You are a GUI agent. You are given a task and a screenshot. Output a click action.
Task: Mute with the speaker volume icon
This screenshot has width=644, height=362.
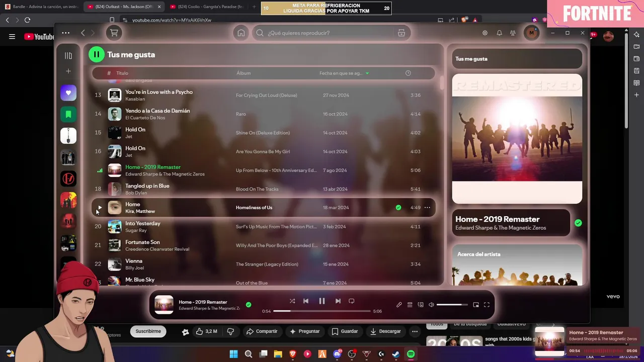pos(431,305)
